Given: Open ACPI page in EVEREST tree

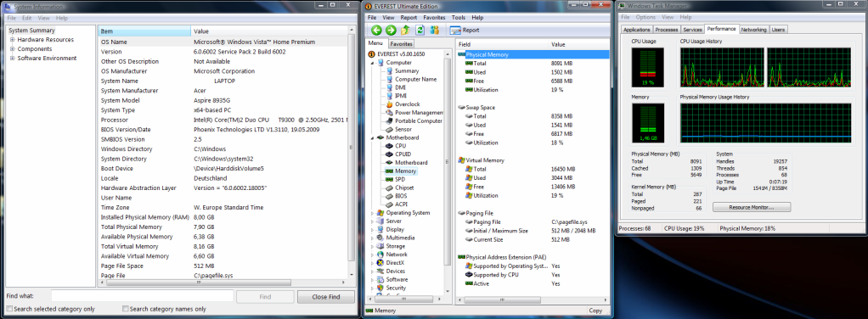Looking at the screenshot, I should tap(402, 204).
